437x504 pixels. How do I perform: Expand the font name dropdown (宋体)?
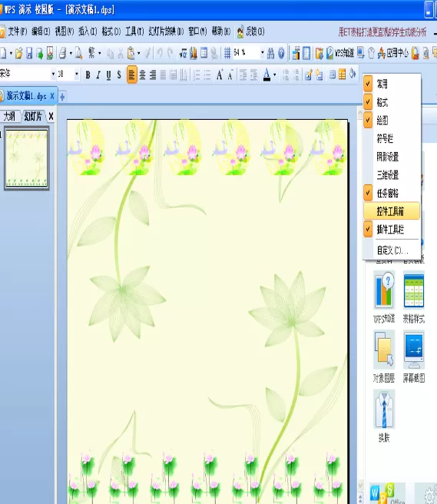(x=53, y=75)
